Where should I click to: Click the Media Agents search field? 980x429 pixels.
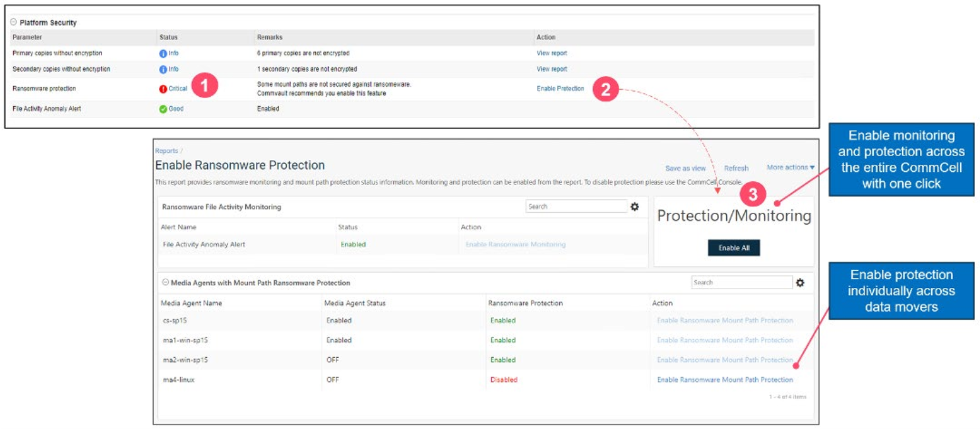click(x=742, y=282)
